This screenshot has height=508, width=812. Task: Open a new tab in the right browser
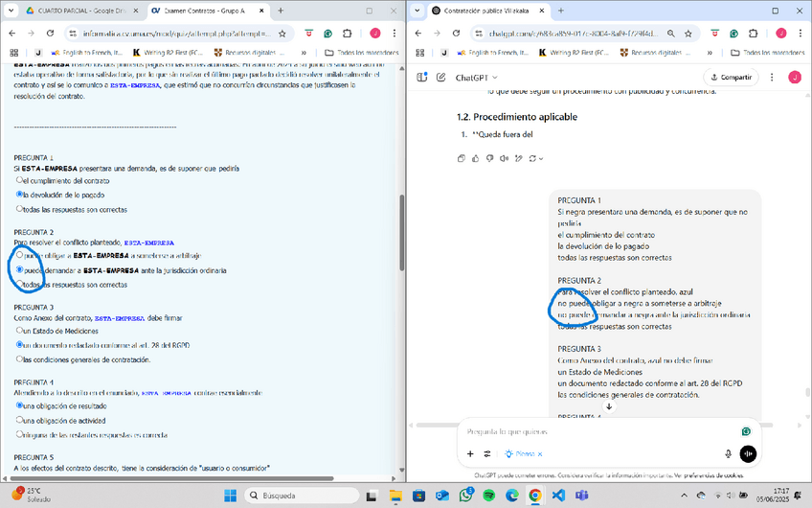coord(560,11)
